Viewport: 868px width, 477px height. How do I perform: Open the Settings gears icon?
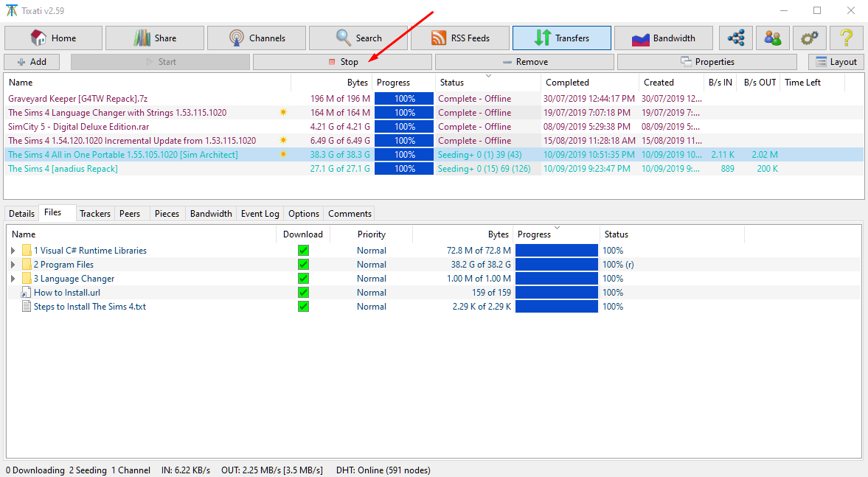[x=809, y=38]
